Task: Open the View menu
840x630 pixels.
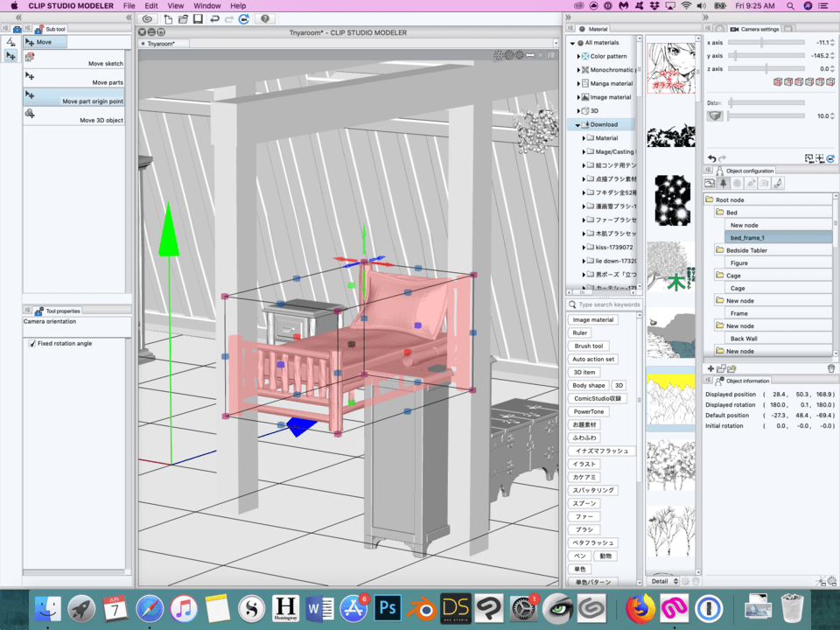Action: (176, 6)
